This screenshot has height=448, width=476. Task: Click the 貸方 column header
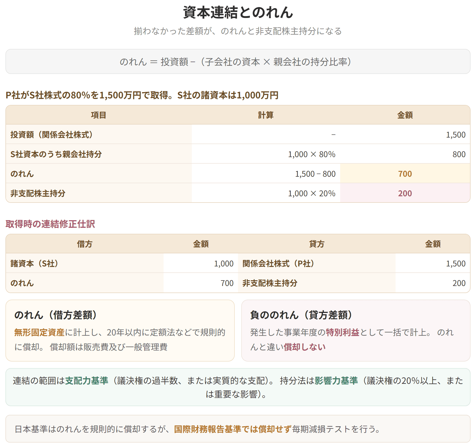(317, 244)
